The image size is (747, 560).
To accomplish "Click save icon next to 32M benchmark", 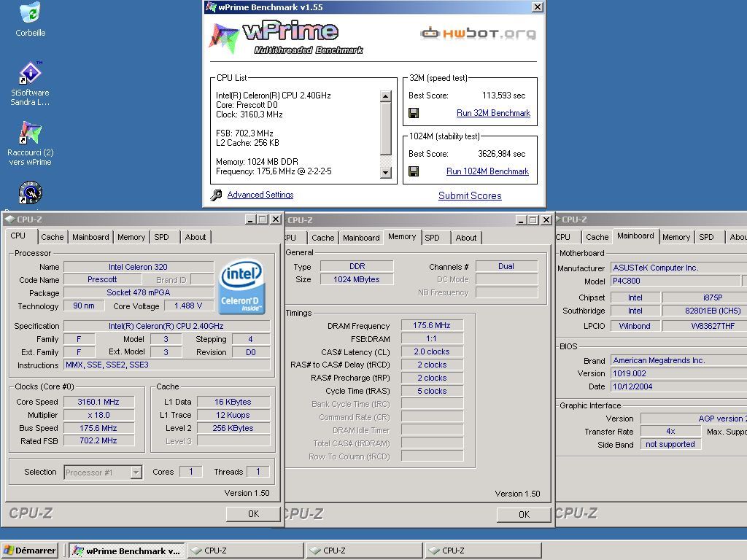I will (414, 113).
